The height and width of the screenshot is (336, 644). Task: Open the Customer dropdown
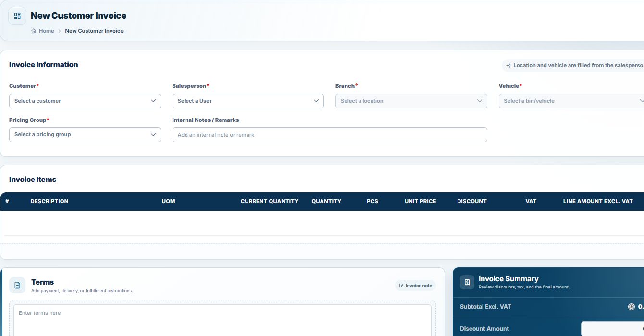tap(85, 101)
